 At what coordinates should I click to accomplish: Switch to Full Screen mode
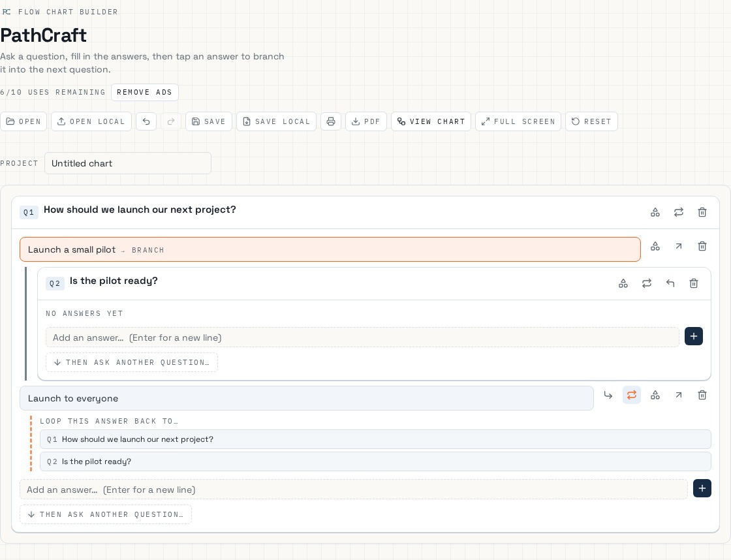518,121
